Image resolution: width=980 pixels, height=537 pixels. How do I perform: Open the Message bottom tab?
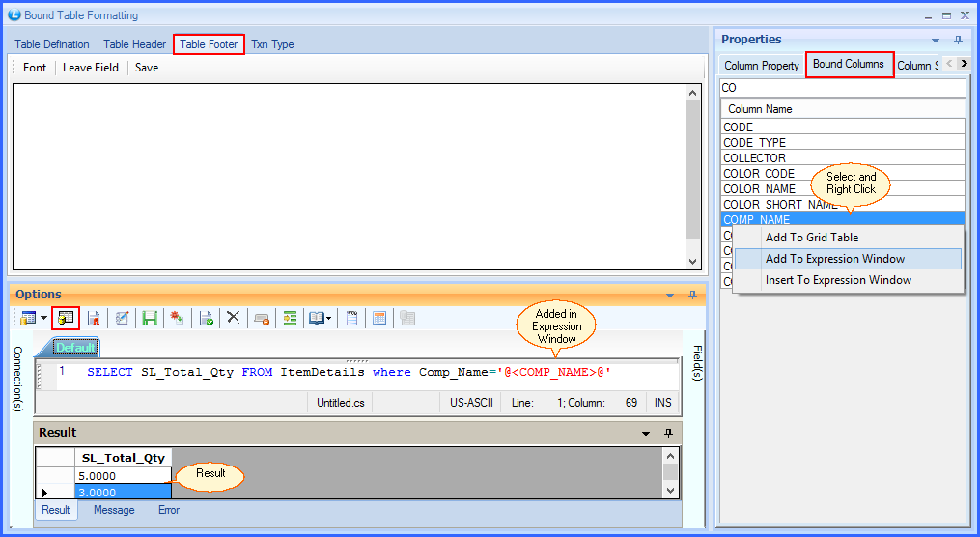pos(114,510)
